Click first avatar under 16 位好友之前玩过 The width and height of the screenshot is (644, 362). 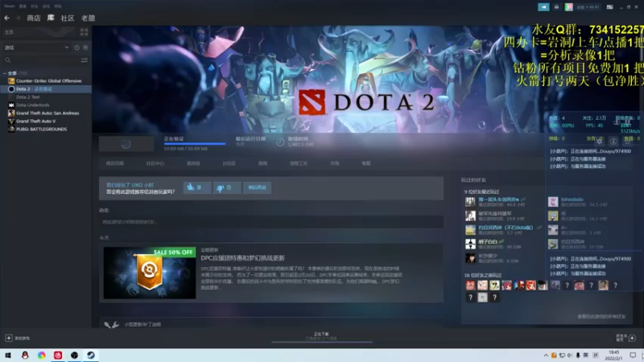(x=470, y=286)
